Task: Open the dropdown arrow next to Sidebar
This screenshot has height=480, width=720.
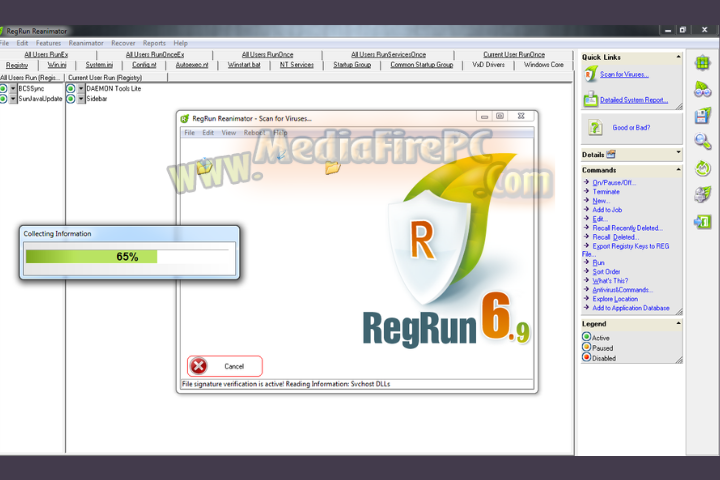Action: click(x=81, y=98)
